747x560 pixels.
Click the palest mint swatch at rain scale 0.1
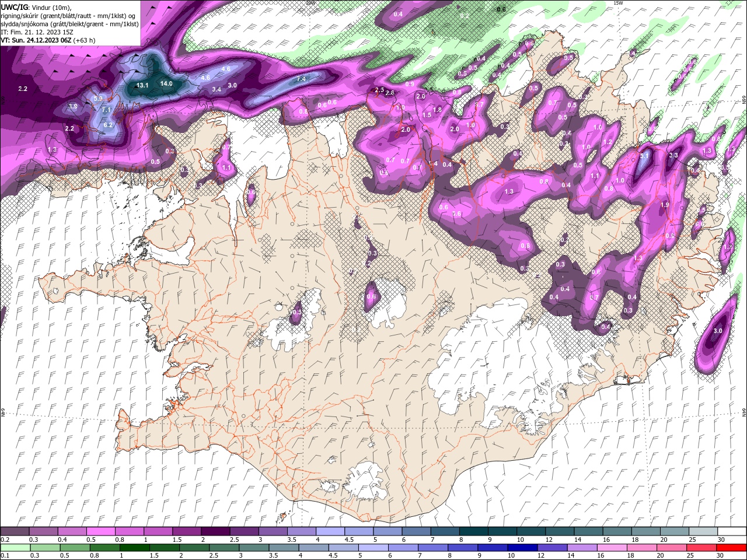pyautogui.click(x=15, y=548)
